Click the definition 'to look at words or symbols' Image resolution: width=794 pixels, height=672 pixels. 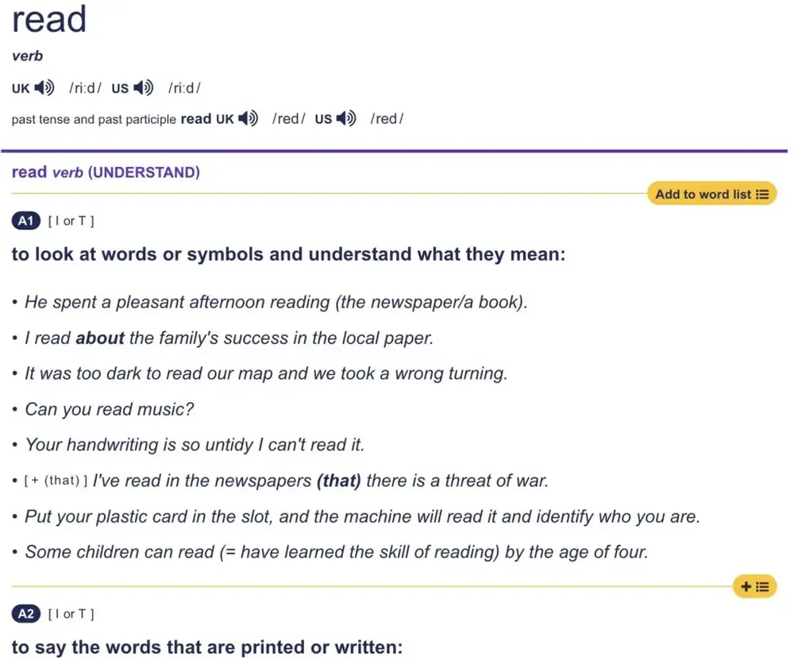[x=289, y=253]
